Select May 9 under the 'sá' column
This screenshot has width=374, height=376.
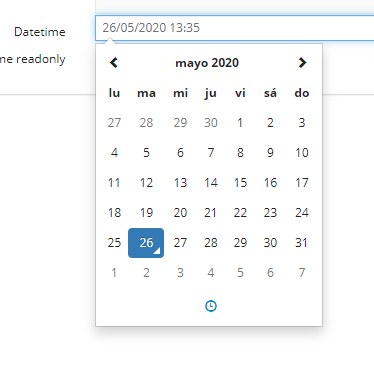pyautogui.click(x=270, y=153)
